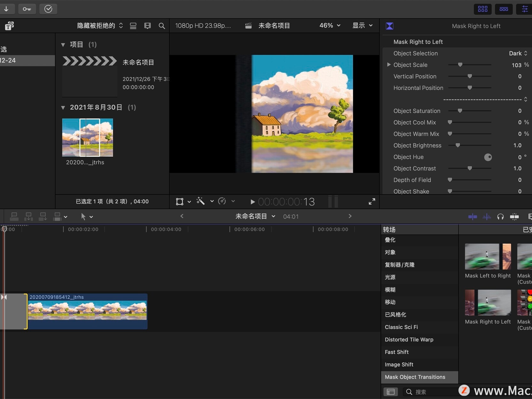Expand the Object Scale parameter triangle
This screenshot has height=399, width=532.
388,65
